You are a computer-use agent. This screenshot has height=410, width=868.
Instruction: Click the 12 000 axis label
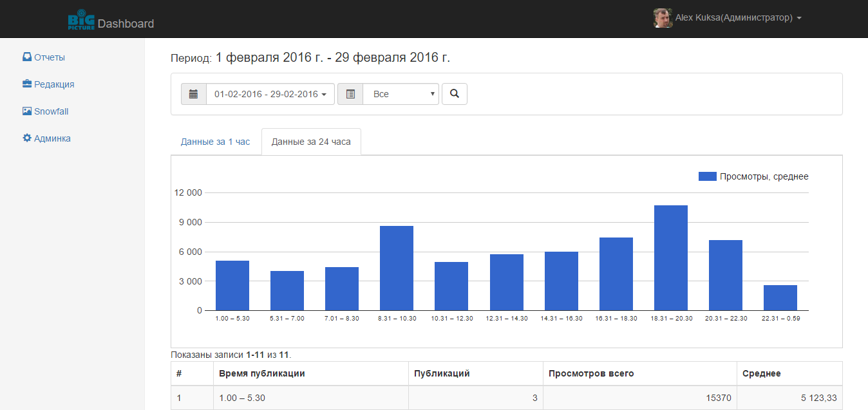[189, 192]
